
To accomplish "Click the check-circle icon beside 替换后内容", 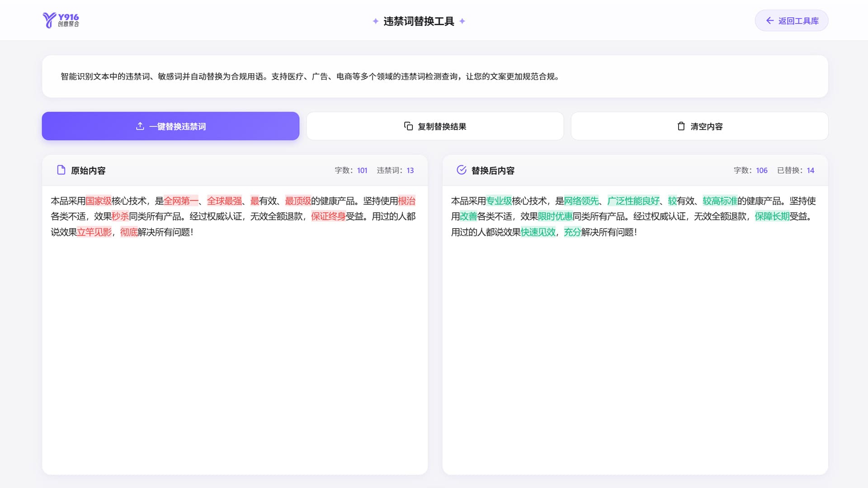I will 462,170.
